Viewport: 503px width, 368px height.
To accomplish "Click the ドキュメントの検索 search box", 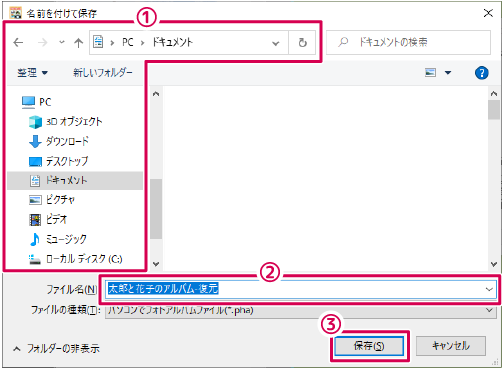I will tap(408, 42).
